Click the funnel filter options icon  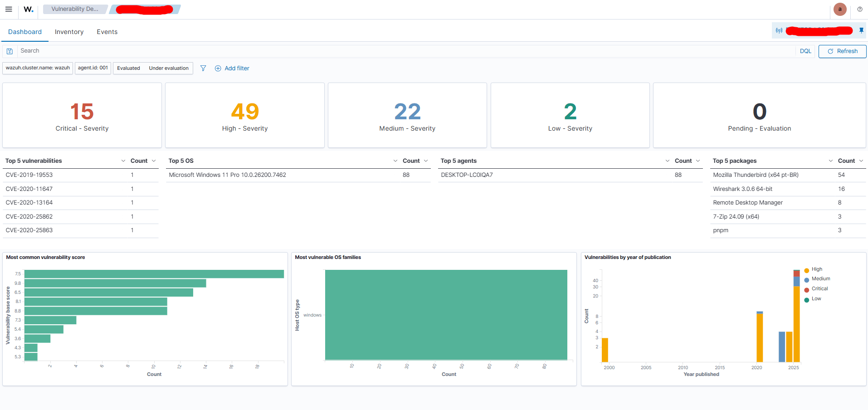tap(203, 68)
